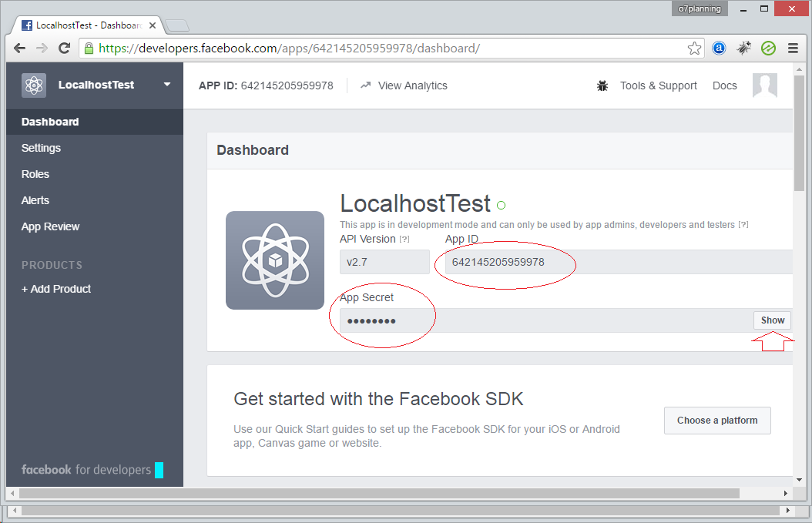This screenshot has width=812, height=523.
Task: Click the o7planning profile button in the title bar
Action: click(x=700, y=8)
